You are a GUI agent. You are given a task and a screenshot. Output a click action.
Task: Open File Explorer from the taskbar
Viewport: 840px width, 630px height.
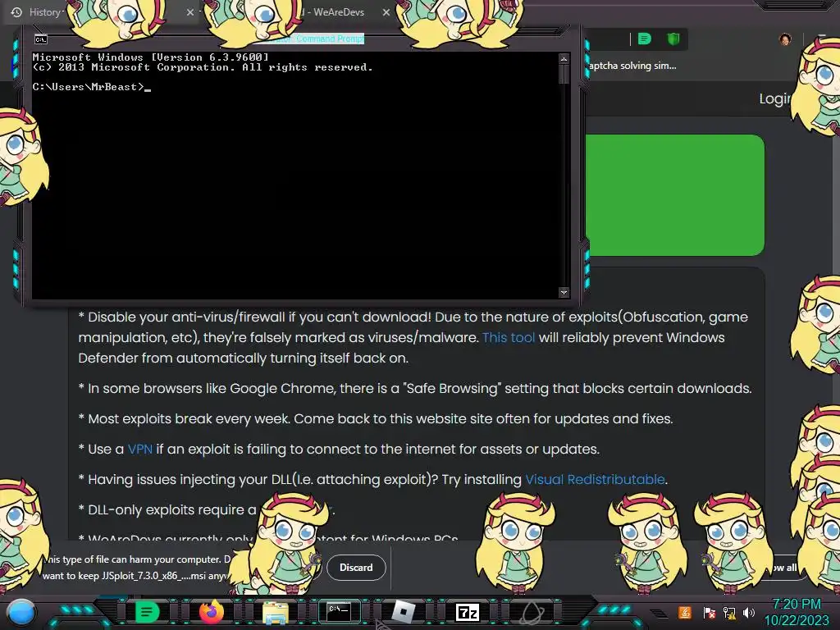[x=276, y=612]
